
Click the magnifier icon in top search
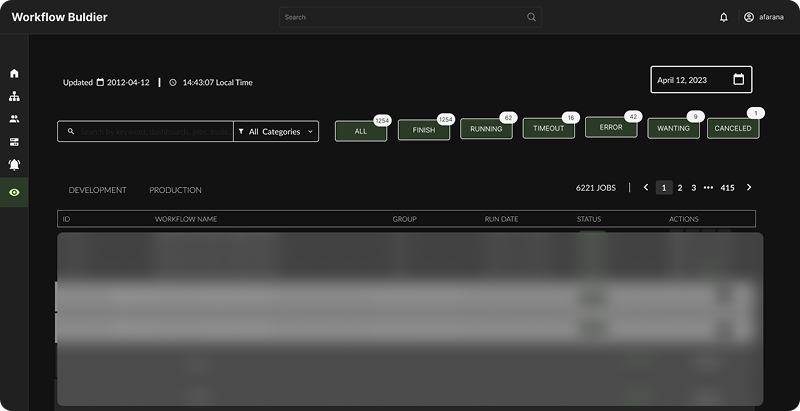coord(531,17)
